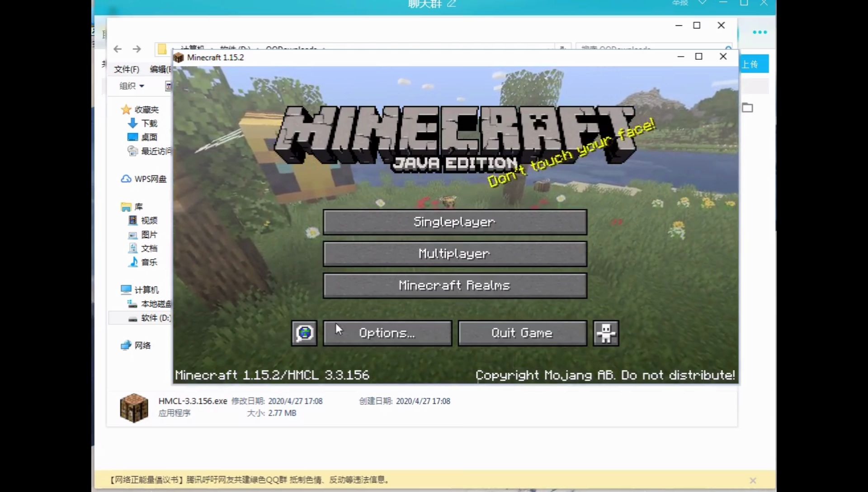Screen dimensions: 868x492
Task: Maximize the Minecraft 1.15.2 window
Action: click(698, 57)
